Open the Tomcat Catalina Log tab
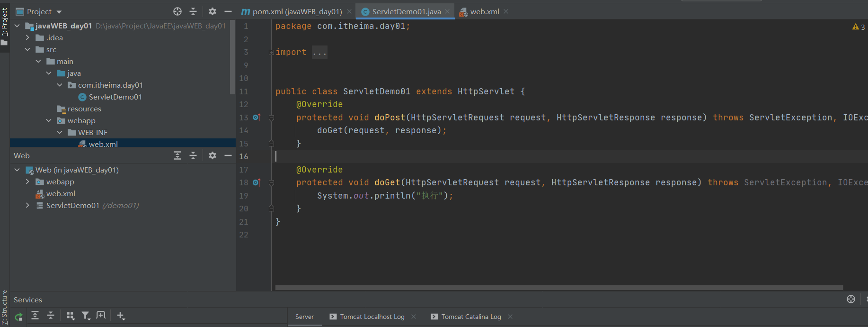Image resolution: width=868 pixels, height=327 pixels. 466,317
